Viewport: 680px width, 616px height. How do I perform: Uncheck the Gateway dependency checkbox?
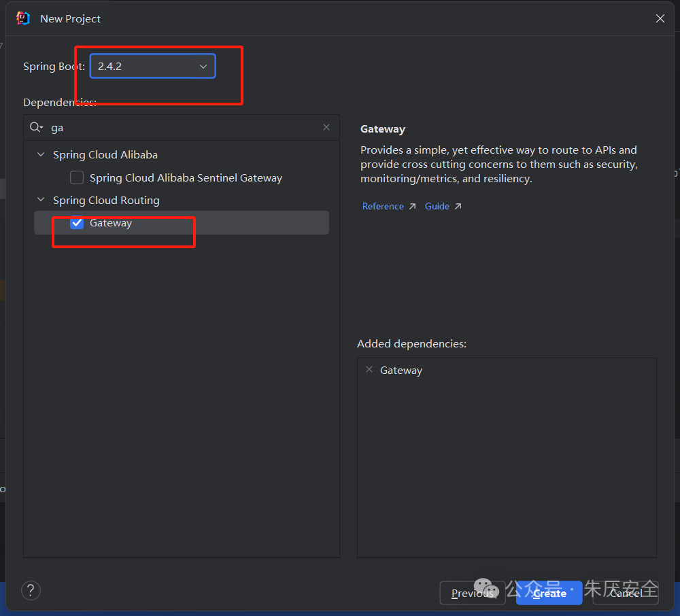pos(77,222)
